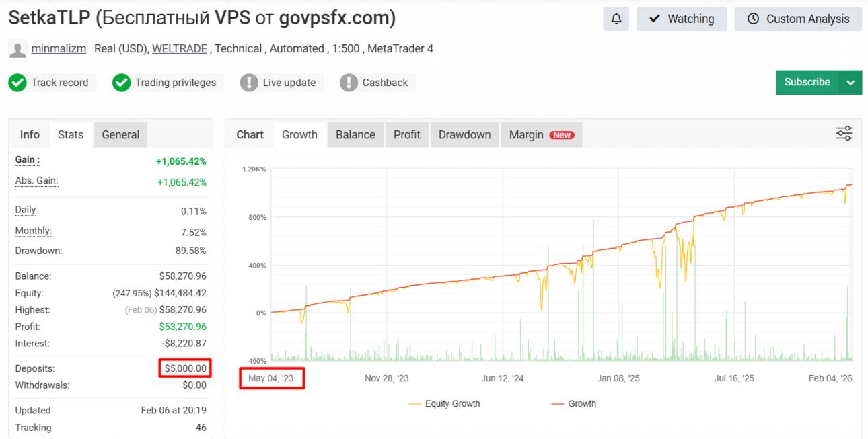
Task: Click the profit value $53,270.96
Action: pyautogui.click(x=183, y=327)
